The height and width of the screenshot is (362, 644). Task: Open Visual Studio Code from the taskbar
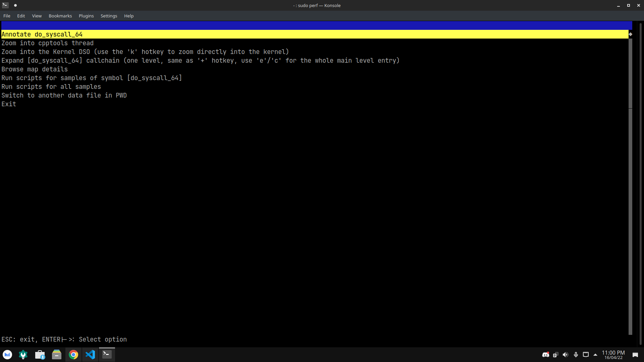[x=90, y=354]
